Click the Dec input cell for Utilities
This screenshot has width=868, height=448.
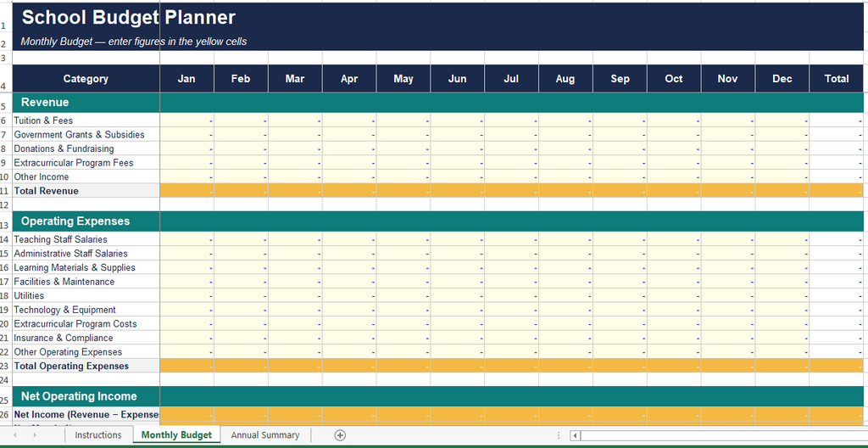point(782,295)
